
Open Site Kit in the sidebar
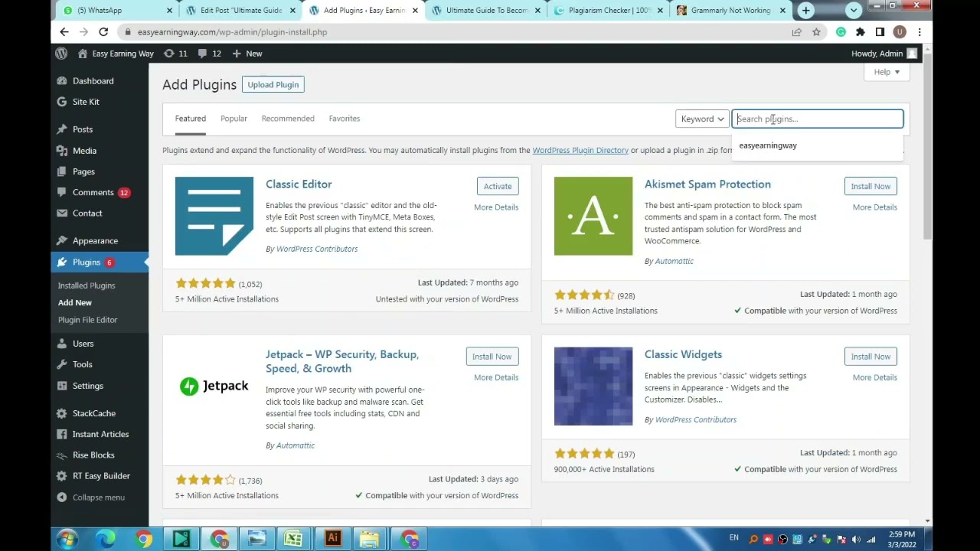[86, 102]
